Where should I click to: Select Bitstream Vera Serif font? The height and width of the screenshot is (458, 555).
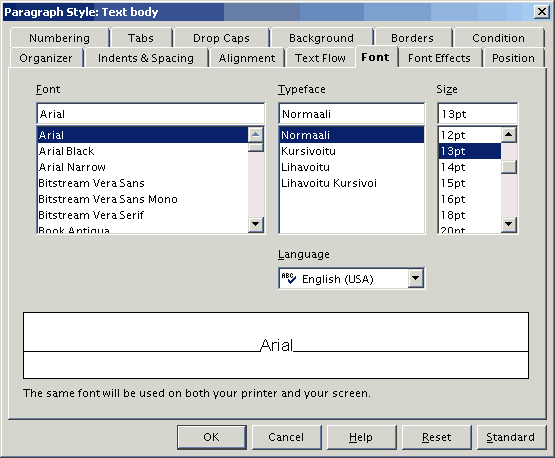(x=143, y=215)
